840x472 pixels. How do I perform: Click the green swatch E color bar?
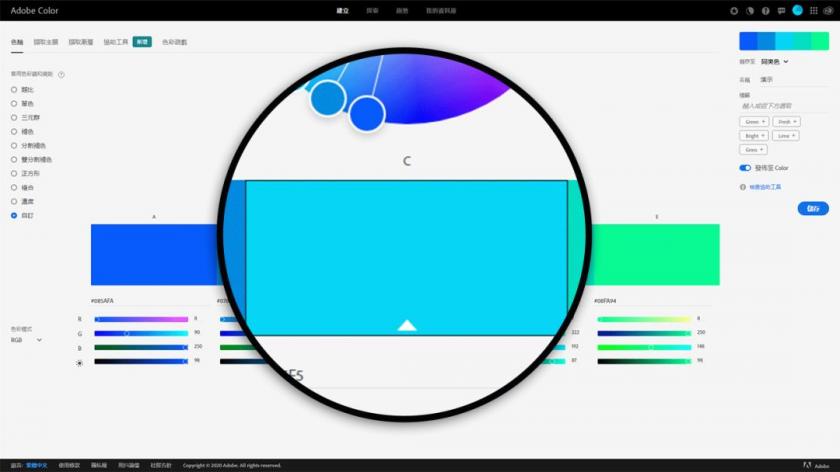(x=656, y=256)
